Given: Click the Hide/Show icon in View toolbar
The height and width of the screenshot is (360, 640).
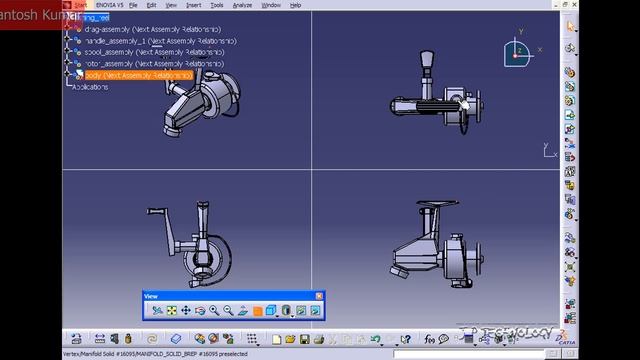Looking at the screenshot, I should pyautogui.click(x=301, y=311).
